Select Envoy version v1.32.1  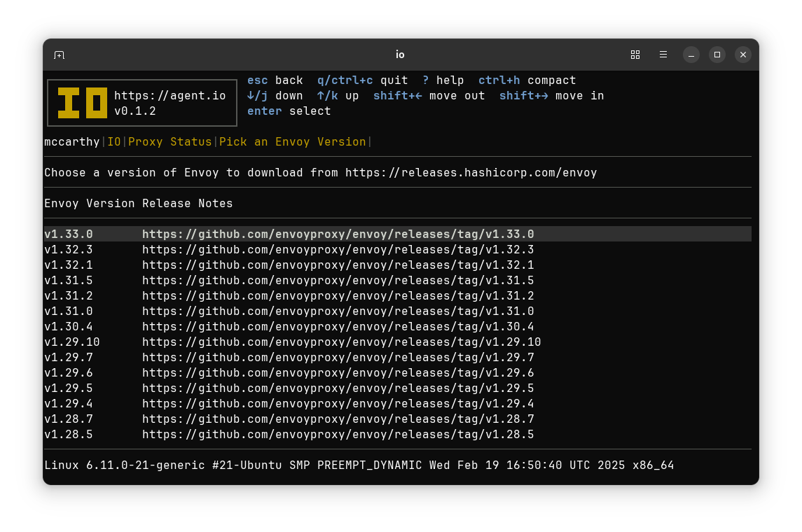point(69,265)
